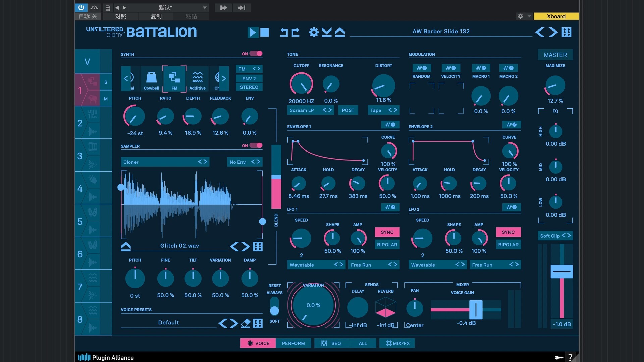Image resolution: width=644 pixels, height=362 pixels.
Task: Toggle the POST filter button
Action: tap(348, 110)
